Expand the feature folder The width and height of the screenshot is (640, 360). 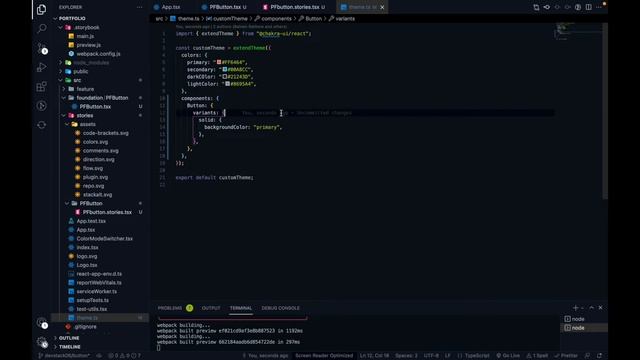64,89
